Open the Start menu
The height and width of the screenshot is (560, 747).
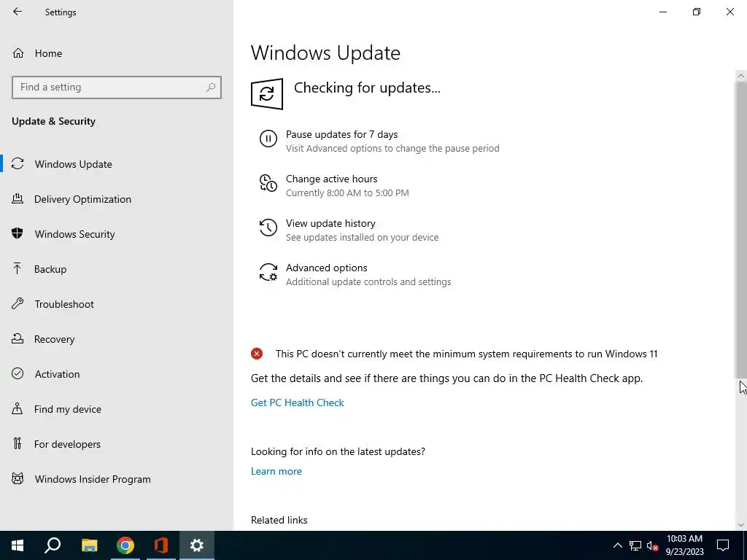click(18, 545)
